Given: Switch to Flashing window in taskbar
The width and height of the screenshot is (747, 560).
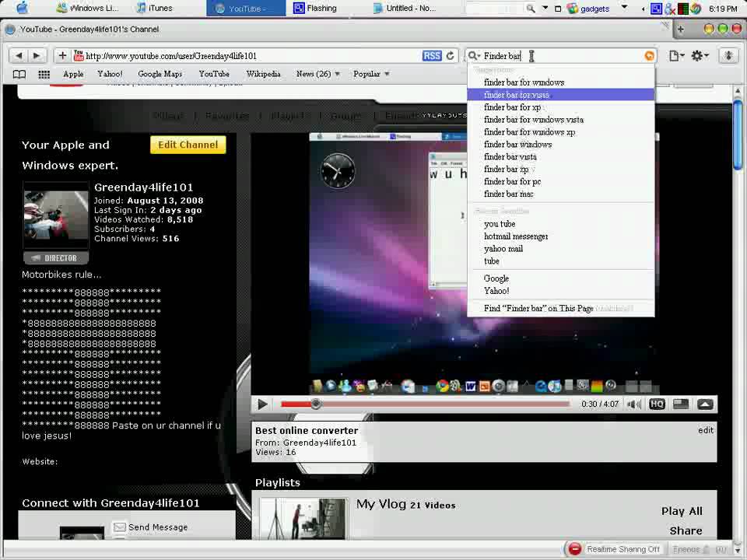Looking at the screenshot, I should pos(315,8).
